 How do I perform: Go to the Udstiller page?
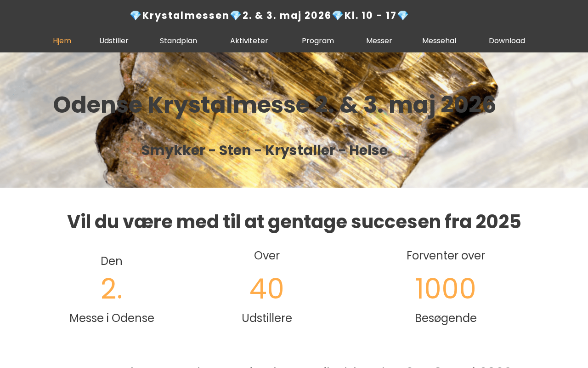point(114,41)
